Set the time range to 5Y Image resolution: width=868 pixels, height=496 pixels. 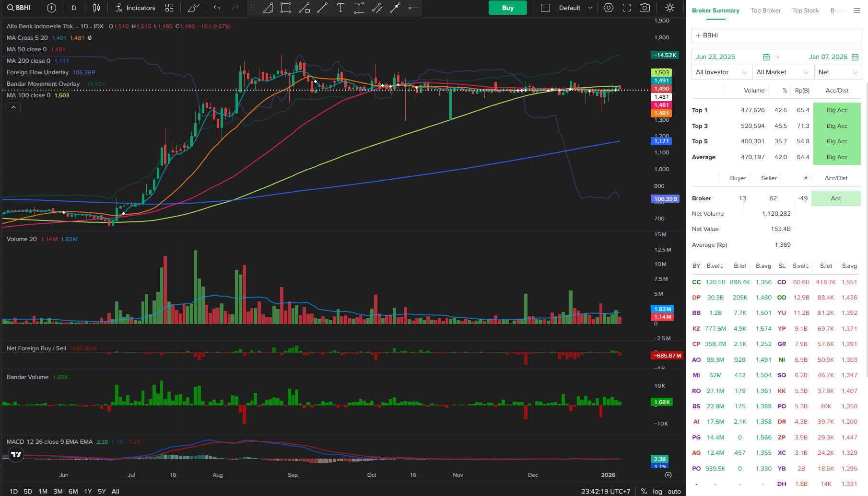(102, 491)
